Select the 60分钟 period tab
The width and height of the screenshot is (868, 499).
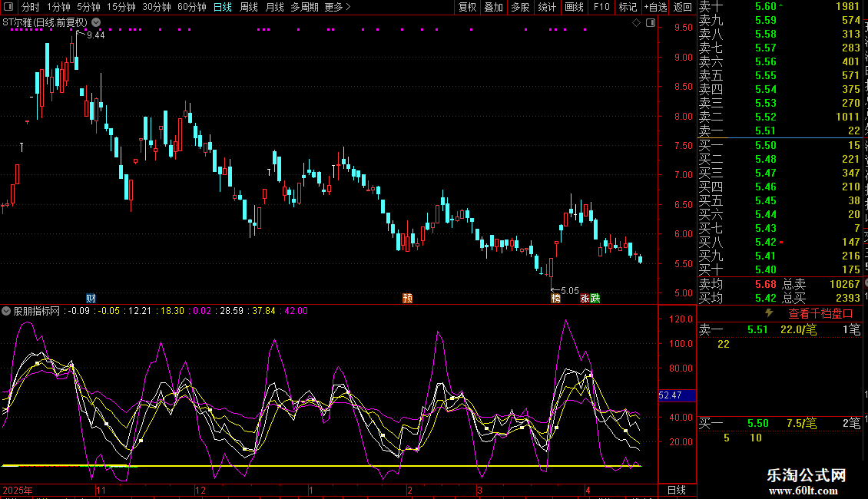192,7
